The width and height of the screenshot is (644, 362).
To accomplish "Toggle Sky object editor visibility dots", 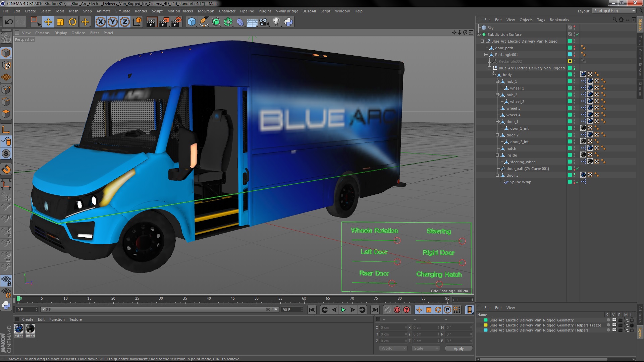I will pyautogui.click(x=574, y=28).
